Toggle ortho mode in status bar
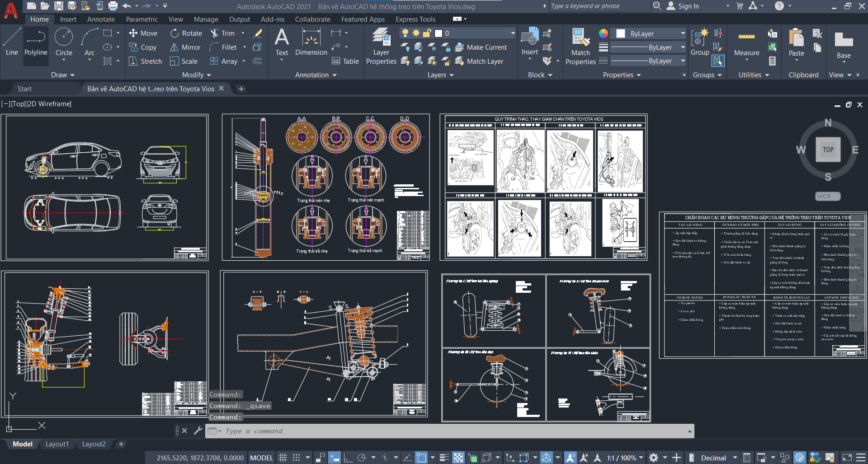 pyautogui.click(x=348, y=458)
